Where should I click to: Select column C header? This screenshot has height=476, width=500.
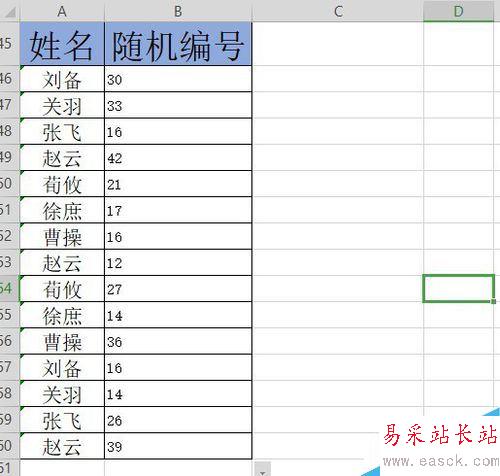tap(338, 11)
